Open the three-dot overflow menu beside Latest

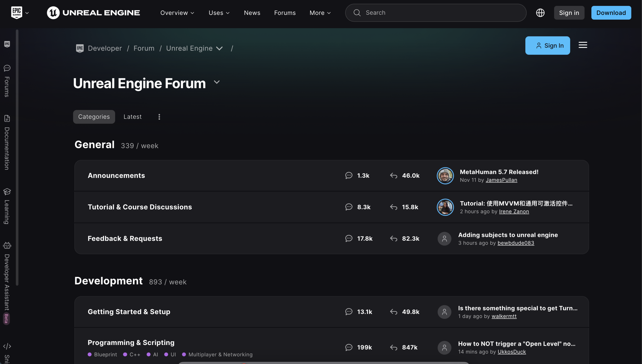[159, 117]
